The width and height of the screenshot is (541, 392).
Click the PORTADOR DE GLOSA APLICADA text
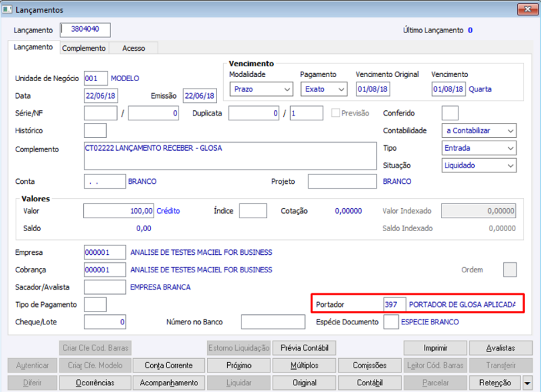tap(463, 304)
